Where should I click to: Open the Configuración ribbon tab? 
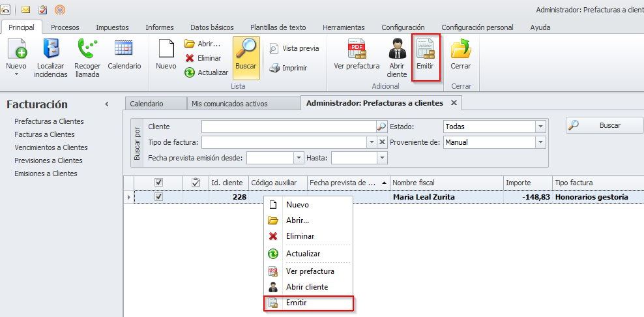coord(403,27)
